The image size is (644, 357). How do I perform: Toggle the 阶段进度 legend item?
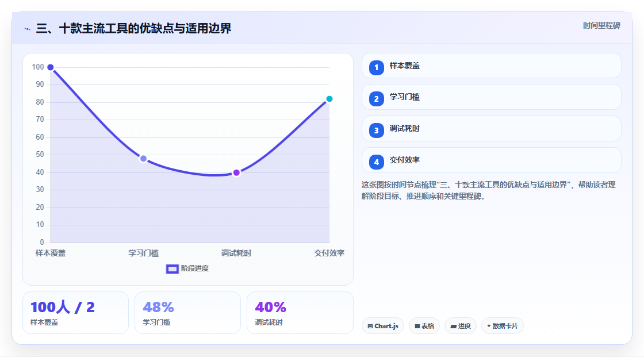[187, 268]
